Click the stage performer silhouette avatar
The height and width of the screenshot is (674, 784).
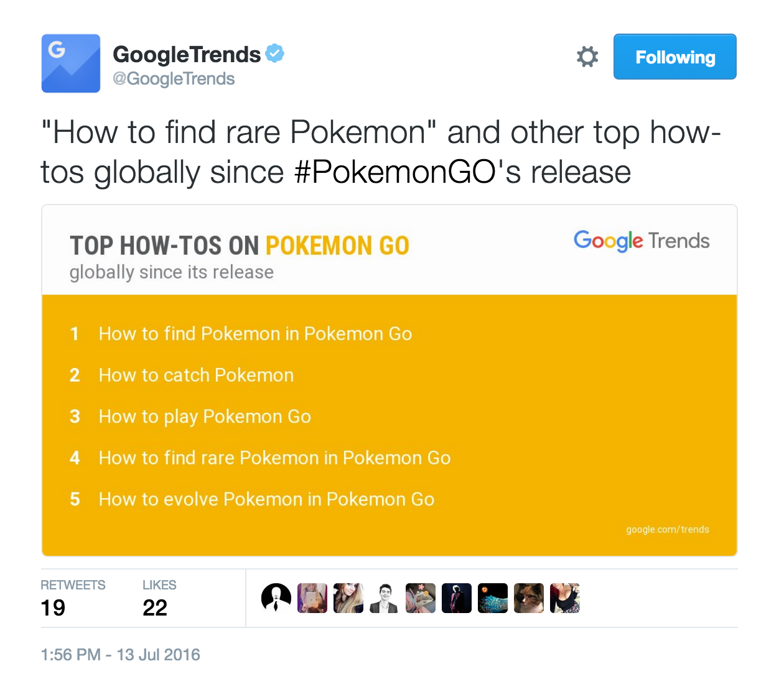457,598
